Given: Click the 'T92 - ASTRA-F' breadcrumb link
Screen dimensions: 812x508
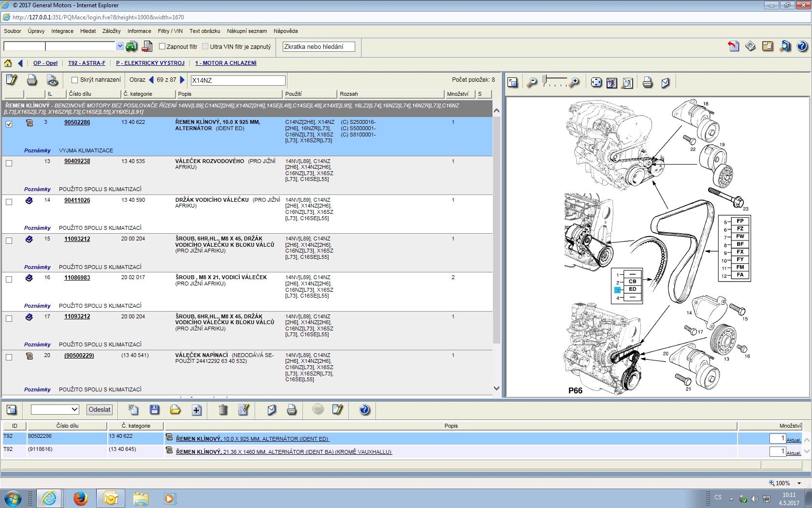Looking at the screenshot, I should tap(87, 63).
